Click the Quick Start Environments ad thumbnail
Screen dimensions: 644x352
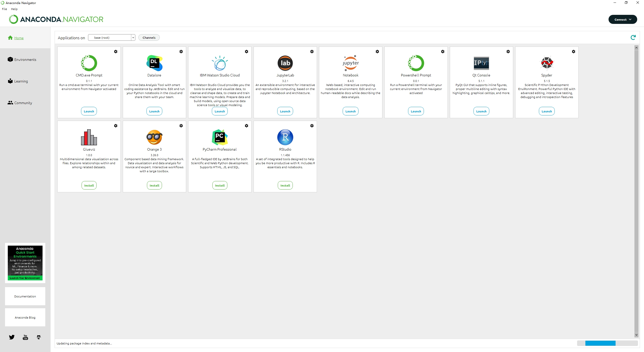pos(25,263)
